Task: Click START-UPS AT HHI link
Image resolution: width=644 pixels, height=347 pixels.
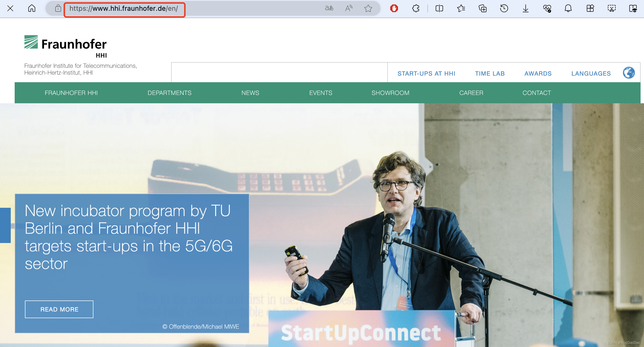Action: coord(427,73)
